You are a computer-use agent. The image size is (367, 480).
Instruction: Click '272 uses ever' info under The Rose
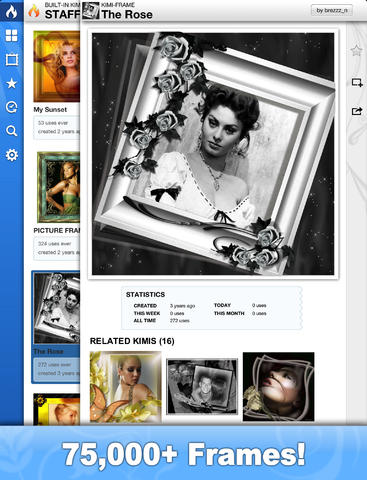coord(54,365)
